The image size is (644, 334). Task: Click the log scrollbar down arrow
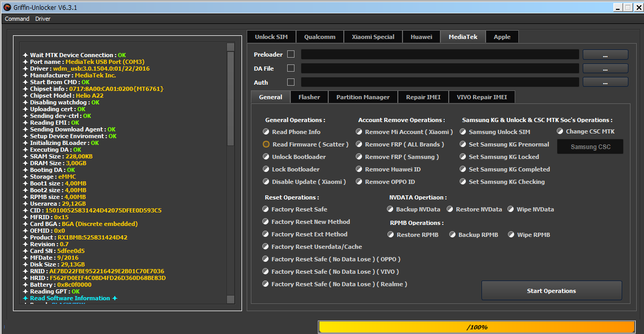click(231, 300)
